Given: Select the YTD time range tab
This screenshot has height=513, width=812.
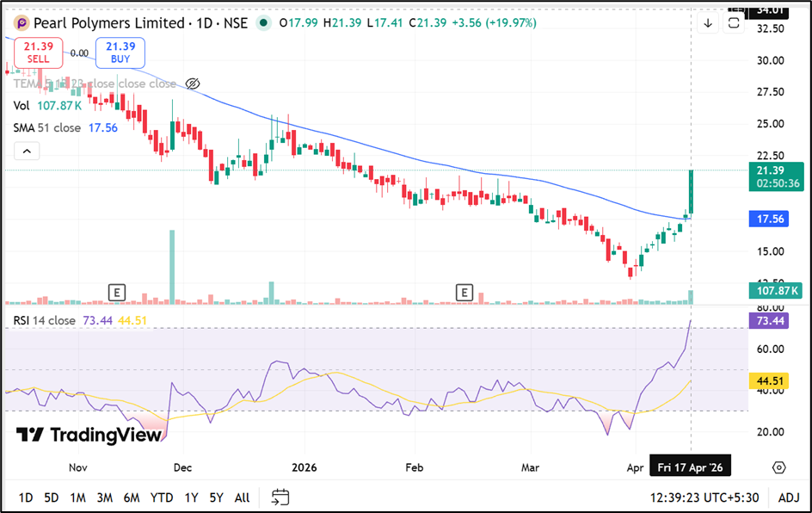Looking at the screenshot, I should 161,497.
